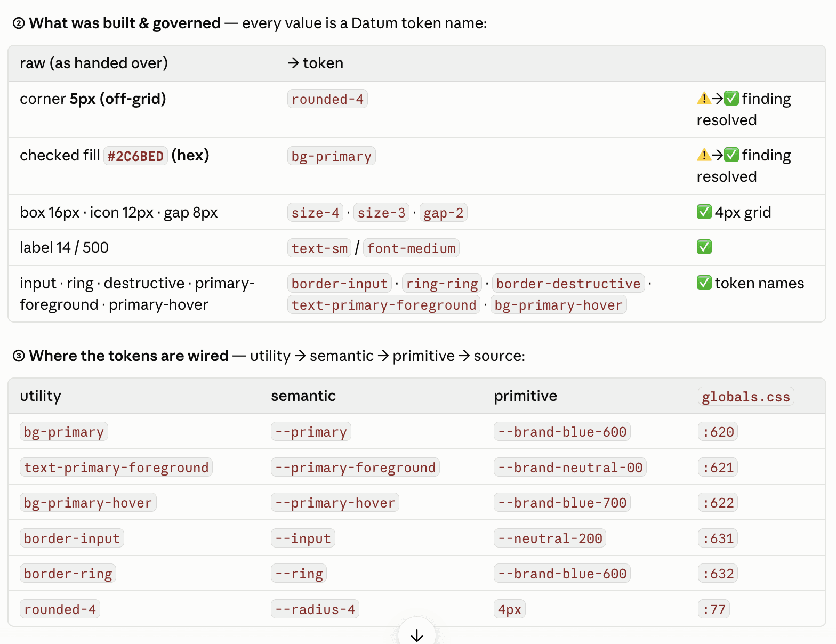836x644 pixels.
Task: Click the border-ring utility cell
Action: point(68,574)
